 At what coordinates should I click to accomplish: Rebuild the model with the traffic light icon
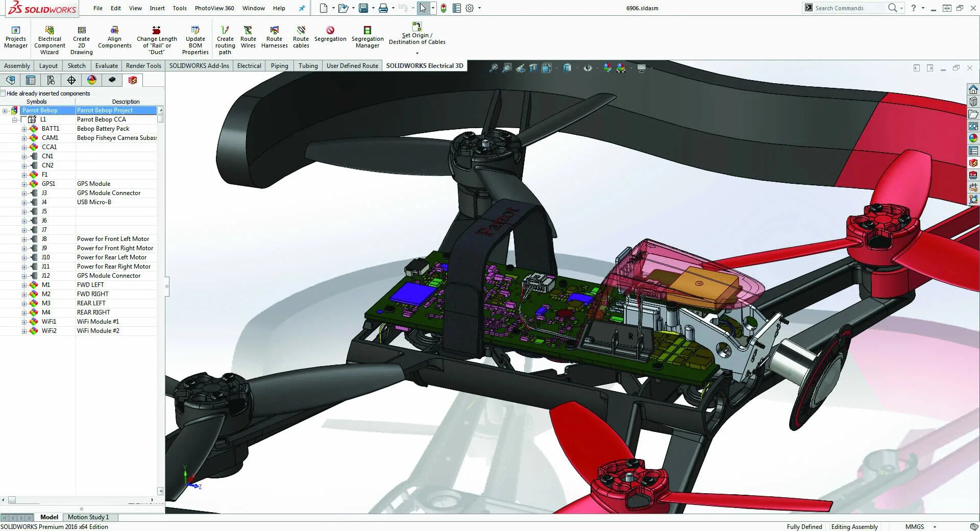click(x=444, y=8)
